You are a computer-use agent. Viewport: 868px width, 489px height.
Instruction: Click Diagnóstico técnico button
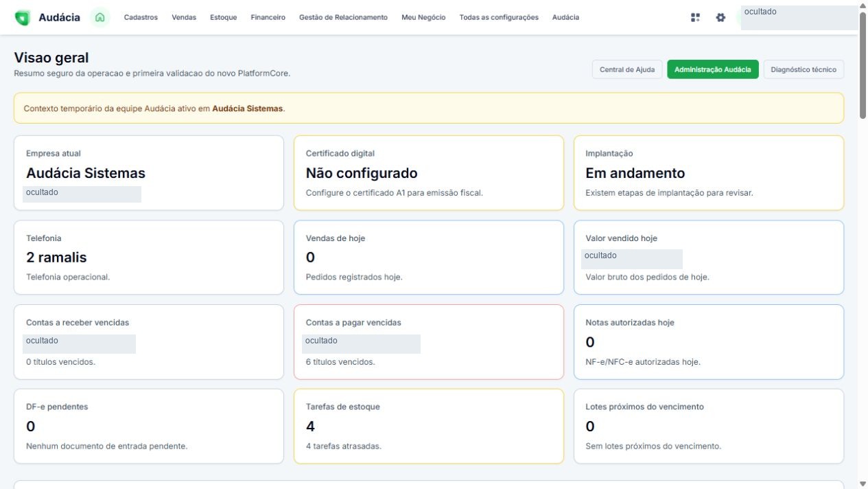[x=804, y=69]
